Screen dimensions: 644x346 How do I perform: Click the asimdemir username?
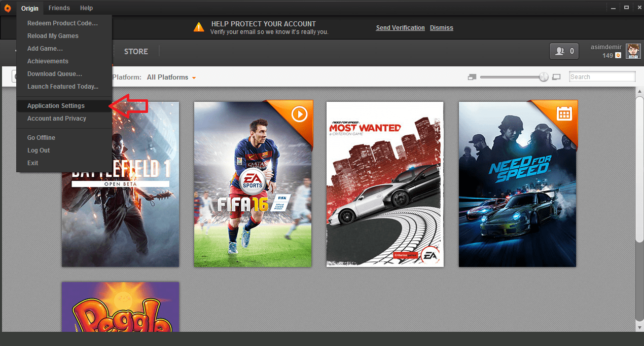point(606,47)
